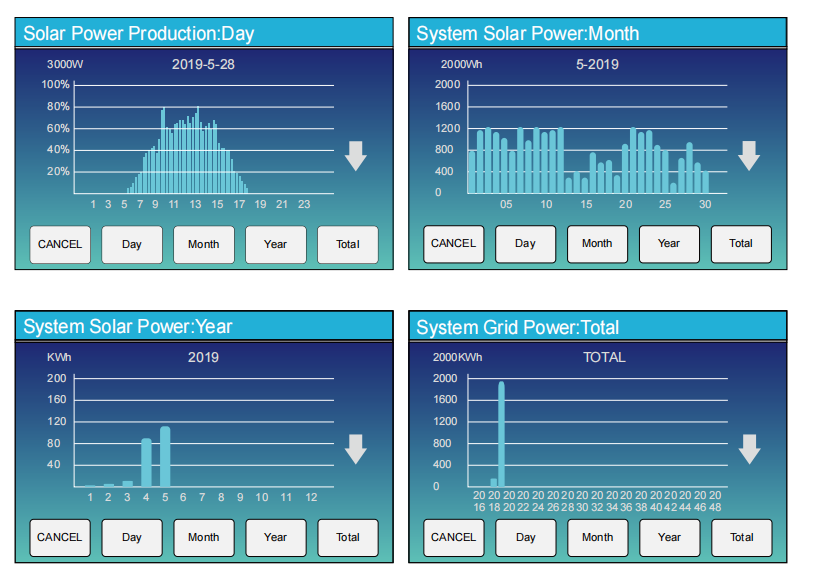The height and width of the screenshot is (584, 824).
Task: Click the tallest bar in Grid Power Total chart
Action: pos(501,434)
